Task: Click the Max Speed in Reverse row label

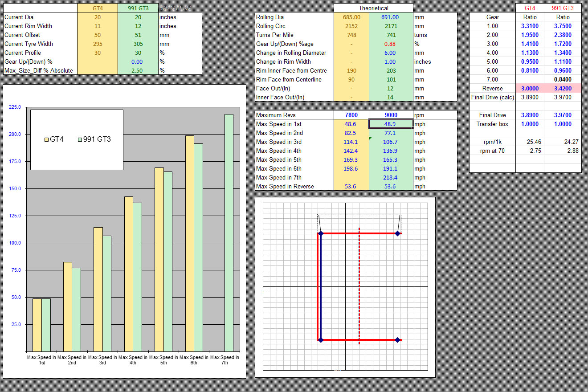Action: (x=285, y=187)
